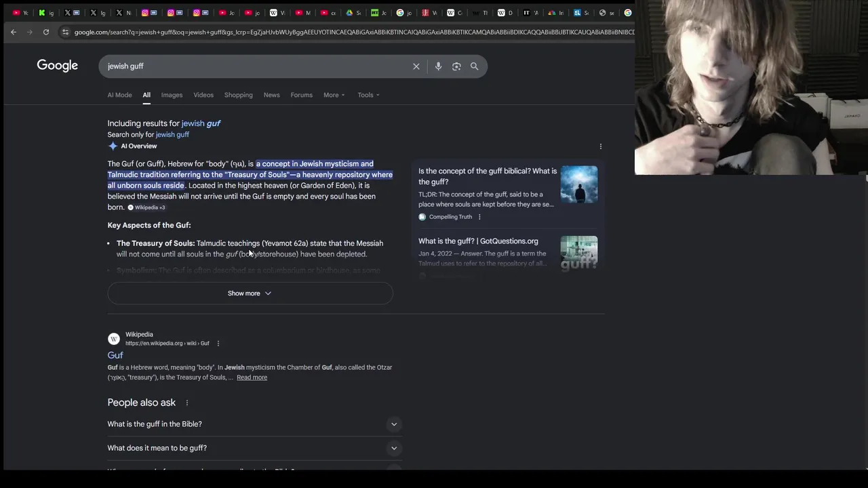Click the 'Key Aspects of the Guf:' heading
The height and width of the screenshot is (488, 868).
point(149,225)
